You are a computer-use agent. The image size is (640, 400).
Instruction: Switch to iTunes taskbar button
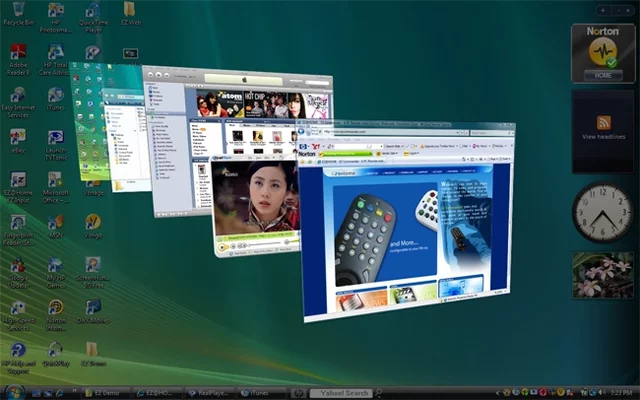click(261, 393)
